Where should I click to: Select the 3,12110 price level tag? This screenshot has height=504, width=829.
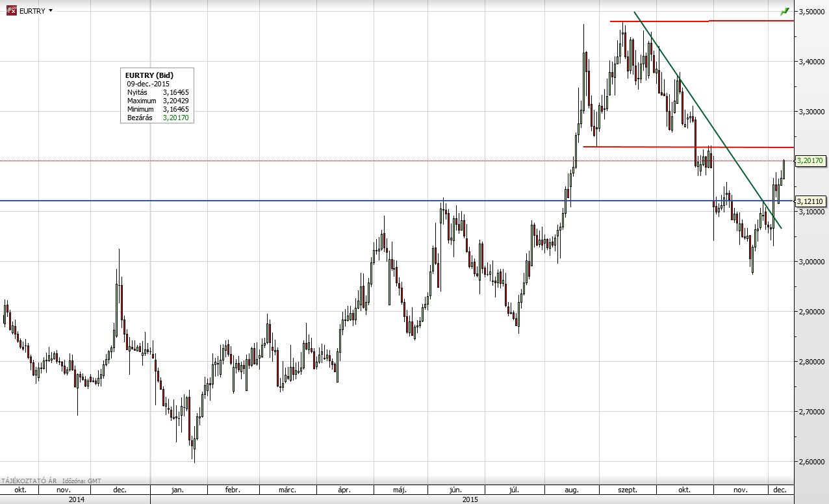[810, 201]
